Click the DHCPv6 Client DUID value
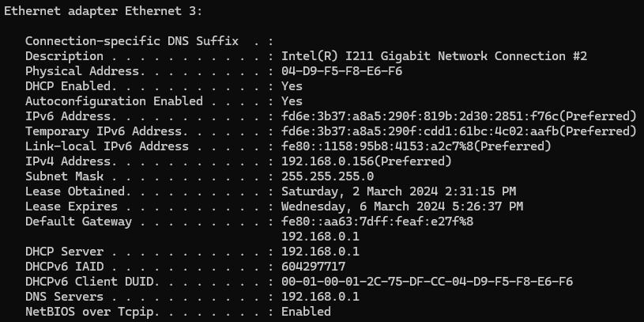The height and width of the screenshot is (322, 644). [427, 282]
